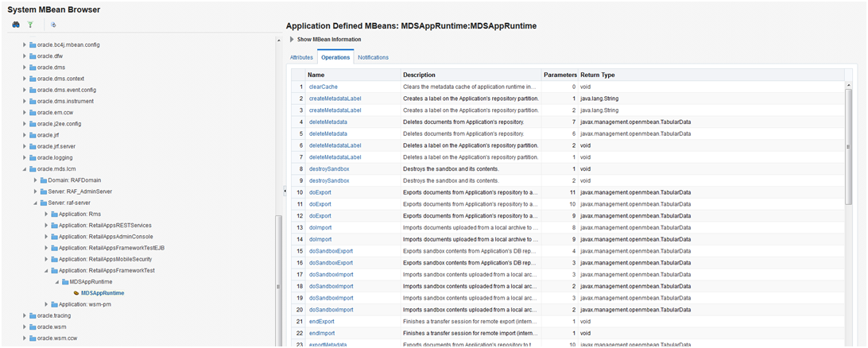This screenshot has width=868, height=348.
Task: Select the Application: RetailAppsFrameworkTestEJB label
Action: click(111, 248)
